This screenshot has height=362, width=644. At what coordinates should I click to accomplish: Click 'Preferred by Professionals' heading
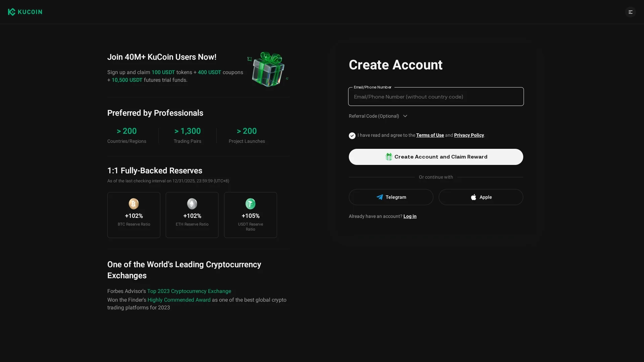[155, 113]
